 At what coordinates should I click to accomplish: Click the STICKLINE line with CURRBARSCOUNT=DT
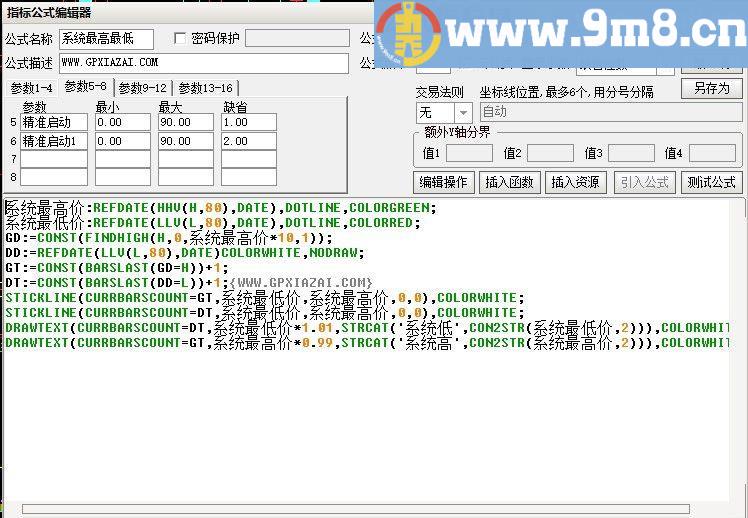(x=265, y=313)
